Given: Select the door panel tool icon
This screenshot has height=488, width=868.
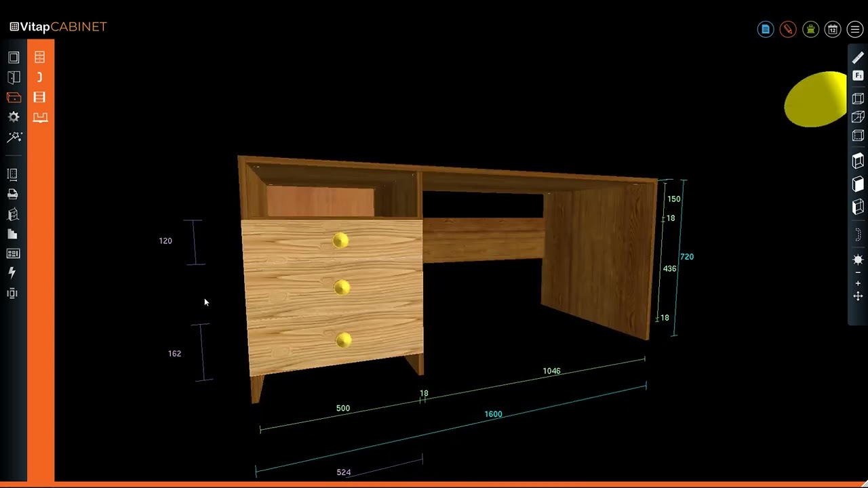Looking at the screenshot, I should (x=14, y=77).
